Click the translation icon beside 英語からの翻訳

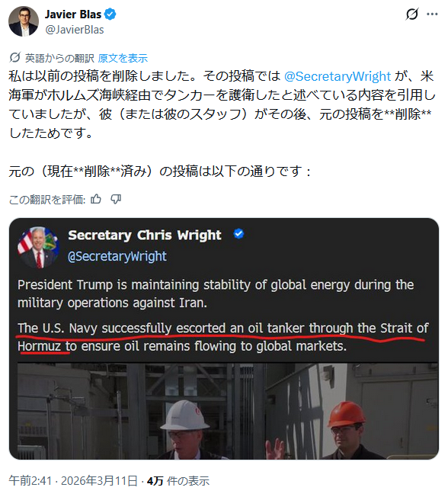coord(15,58)
